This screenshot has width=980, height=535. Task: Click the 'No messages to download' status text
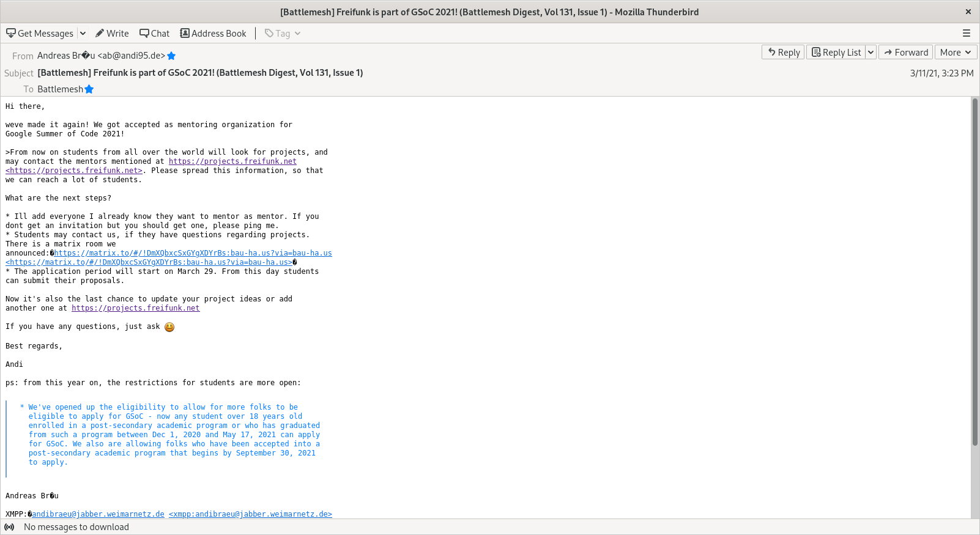tap(76, 527)
